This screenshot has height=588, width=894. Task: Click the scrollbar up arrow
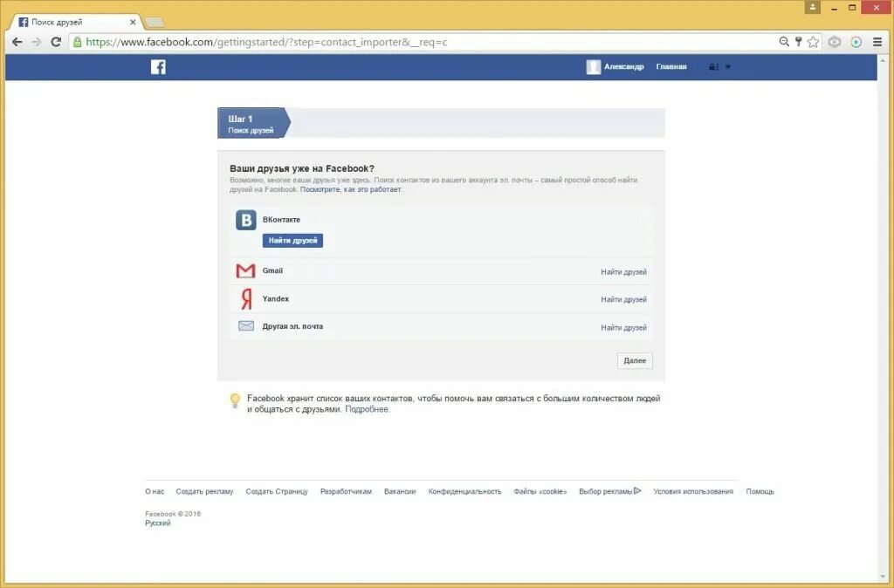coord(884,59)
